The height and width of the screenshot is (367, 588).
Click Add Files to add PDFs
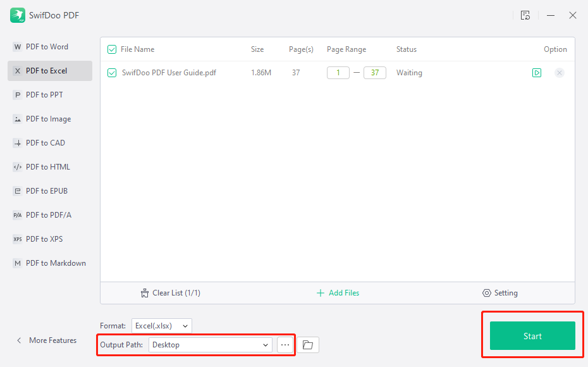click(x=338, y=293)
